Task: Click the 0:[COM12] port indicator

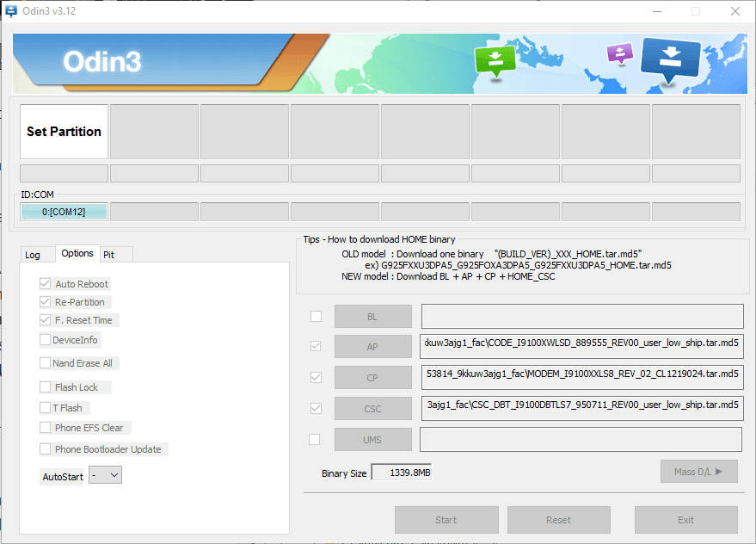Action: point(64,212)
